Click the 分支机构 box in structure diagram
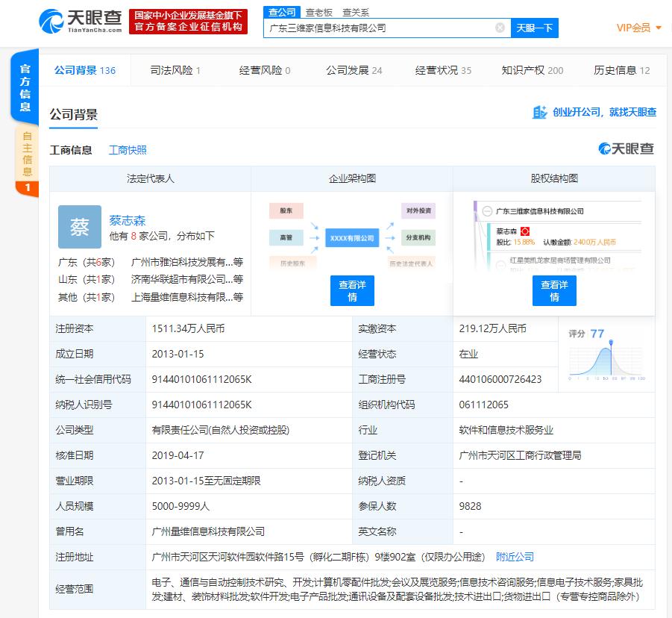This screenshot has width=672, height=618. [x=418, y=237]
